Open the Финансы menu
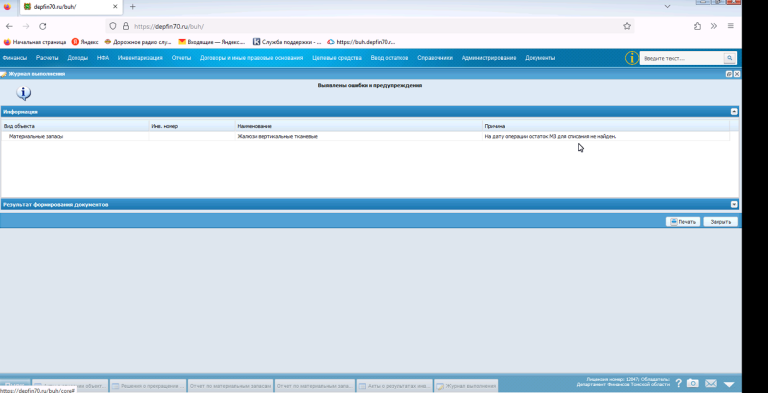The width and height of the screenshot is (768, 393). click(15, 58)
